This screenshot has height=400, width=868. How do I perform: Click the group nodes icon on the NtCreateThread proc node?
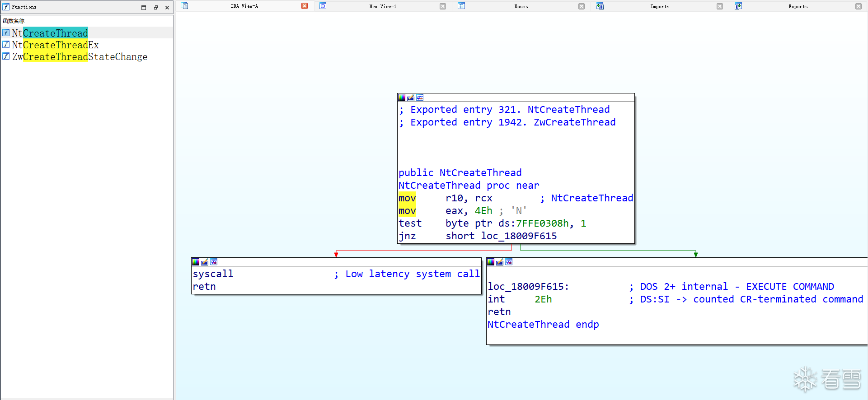coord(420,98)
